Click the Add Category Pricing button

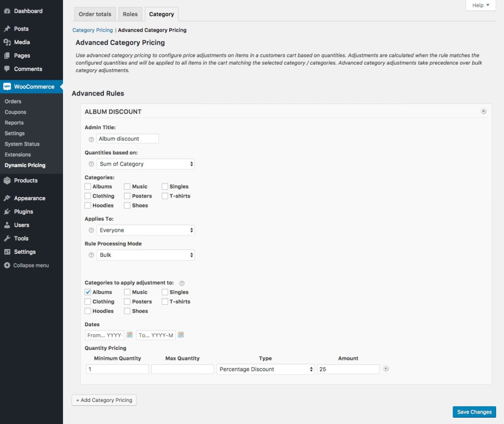pos(104,400)
